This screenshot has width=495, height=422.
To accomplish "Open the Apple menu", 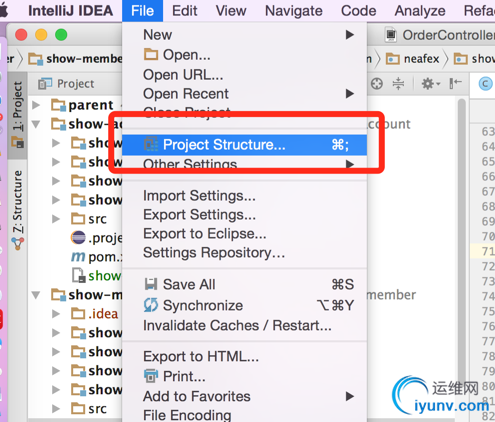I will click(3, 11).
